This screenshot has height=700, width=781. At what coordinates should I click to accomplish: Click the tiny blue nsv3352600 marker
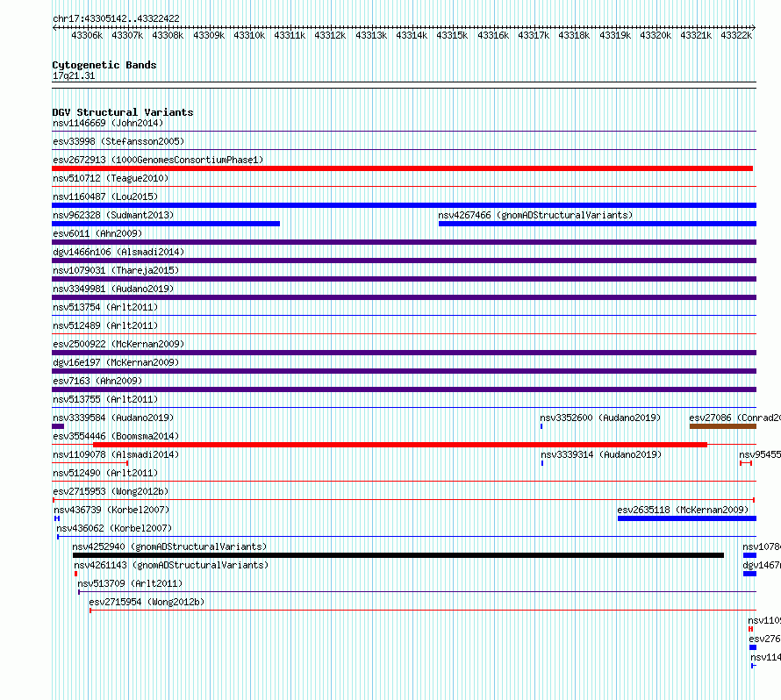click(x=541, y=426)
